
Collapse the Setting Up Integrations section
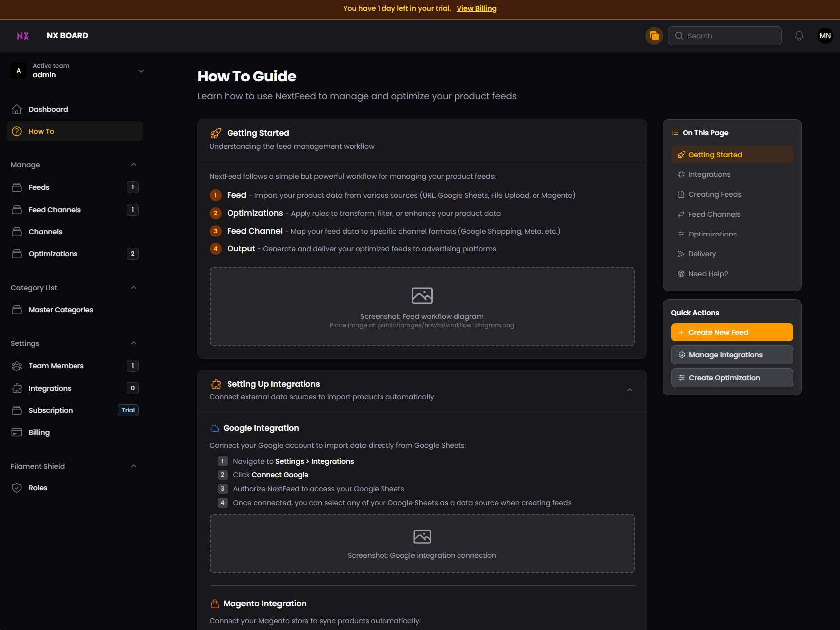coord(630,390)
